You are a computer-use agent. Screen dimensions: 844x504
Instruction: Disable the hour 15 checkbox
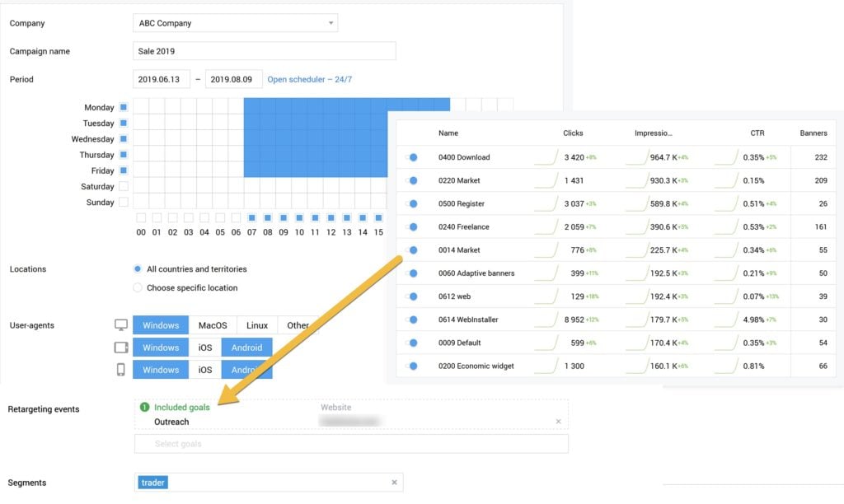coord(378,218)
